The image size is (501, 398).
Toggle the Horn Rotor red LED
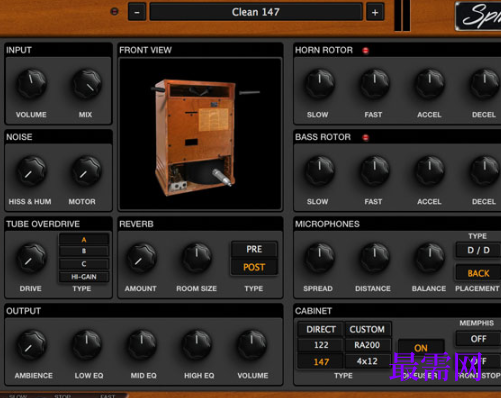pos(366,51)
